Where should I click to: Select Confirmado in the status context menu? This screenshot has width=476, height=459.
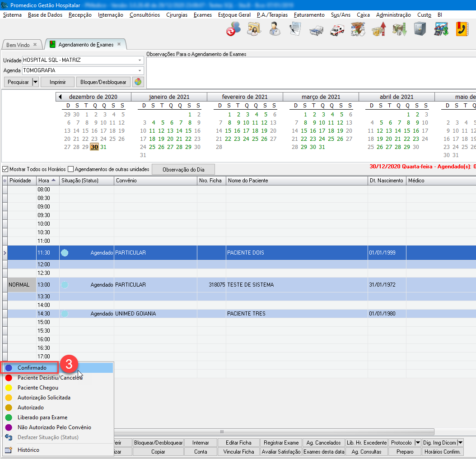[x=32, y=368]
